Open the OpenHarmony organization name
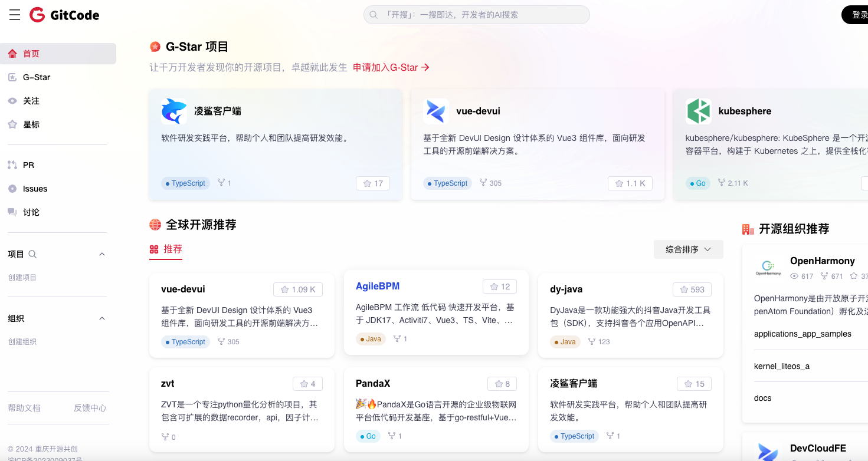868x461 pixels. [823, 261]
